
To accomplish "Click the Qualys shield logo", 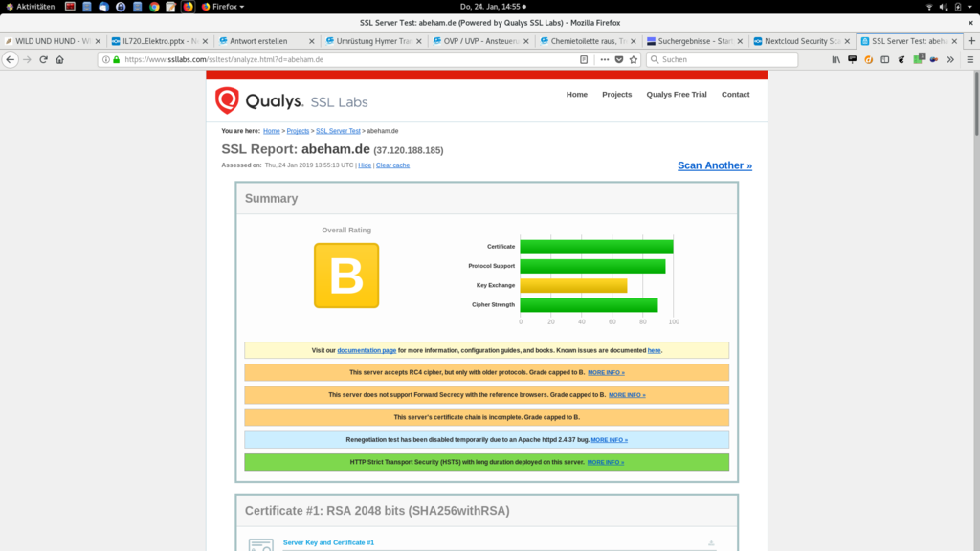I will click(227, 100).
